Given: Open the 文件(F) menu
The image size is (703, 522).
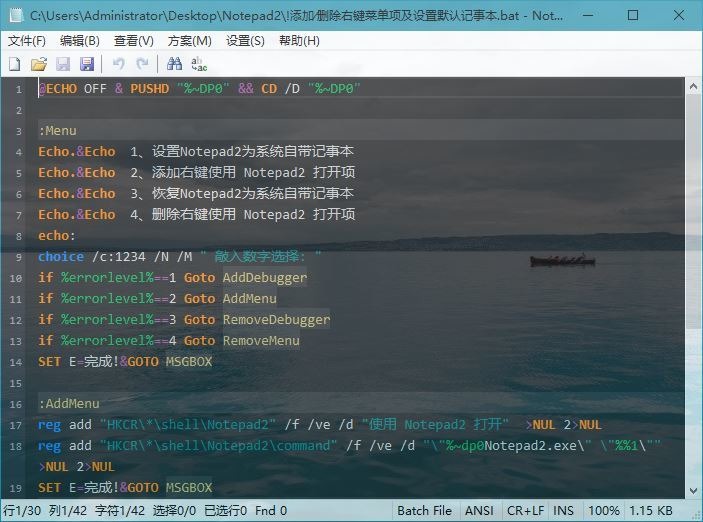Looking at the screenshot, I should [x=27, y=41].
